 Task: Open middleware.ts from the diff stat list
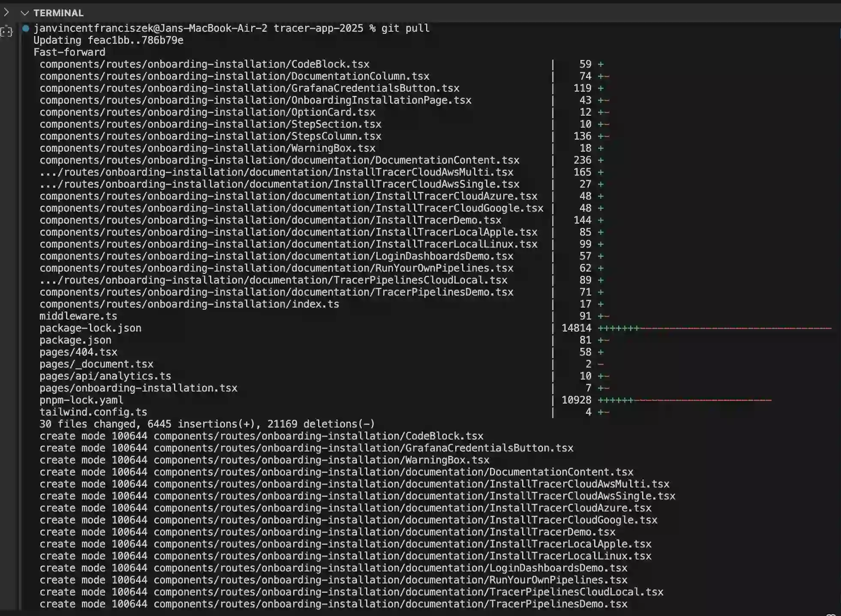pyautogui.click(x=78, y=316)
